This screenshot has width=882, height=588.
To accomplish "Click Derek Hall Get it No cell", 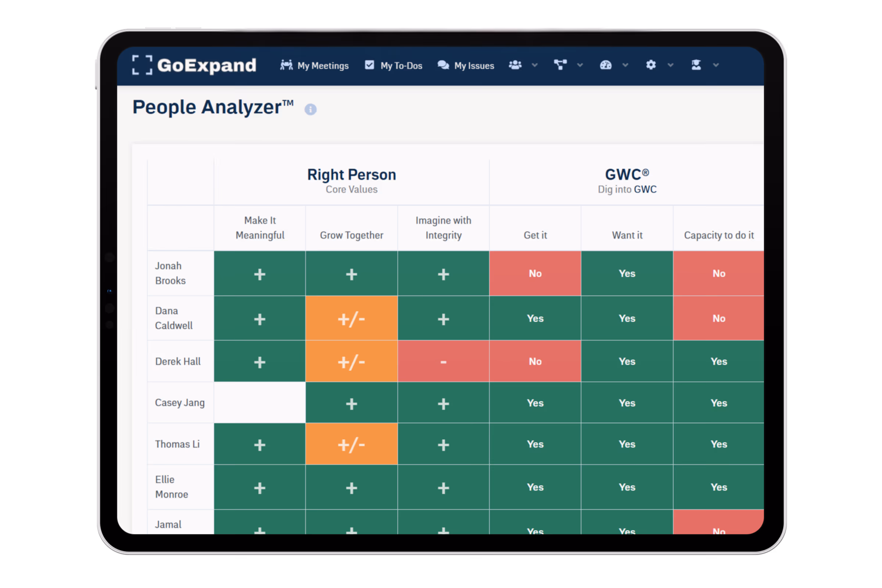I will [535, 362].
